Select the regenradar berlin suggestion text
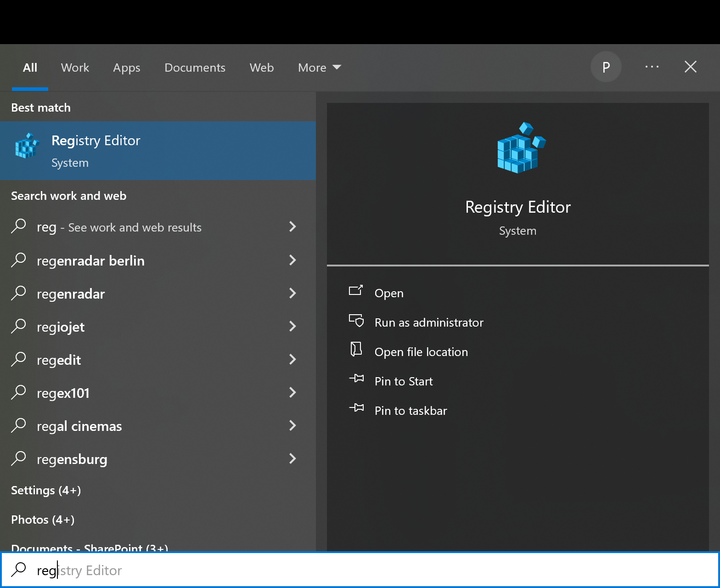Screen dimensions: 720x588 [x=90, y=261]
